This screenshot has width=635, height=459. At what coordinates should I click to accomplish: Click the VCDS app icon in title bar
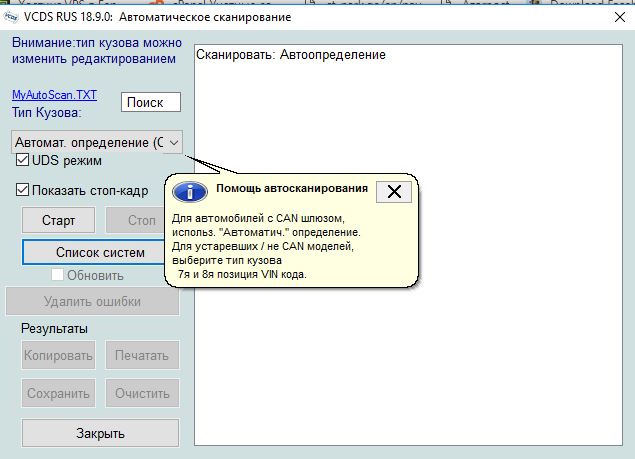tap(11, 17)
